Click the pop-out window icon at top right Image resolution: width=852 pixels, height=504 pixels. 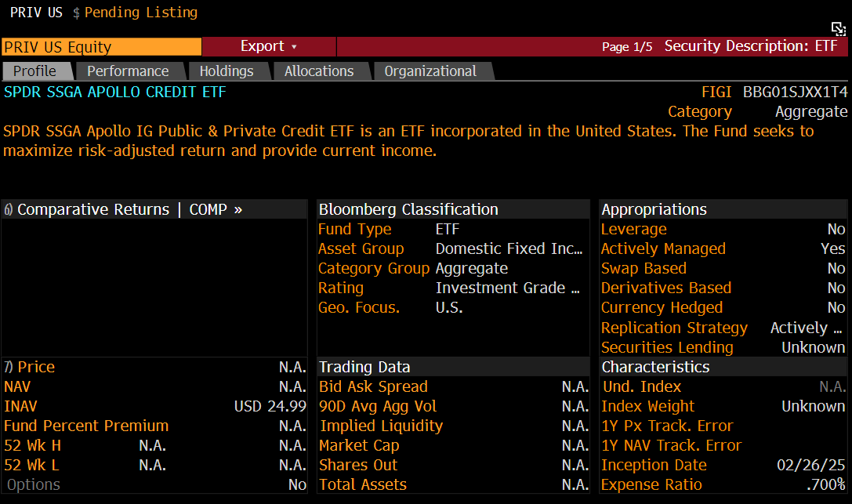tap(839, 29)
